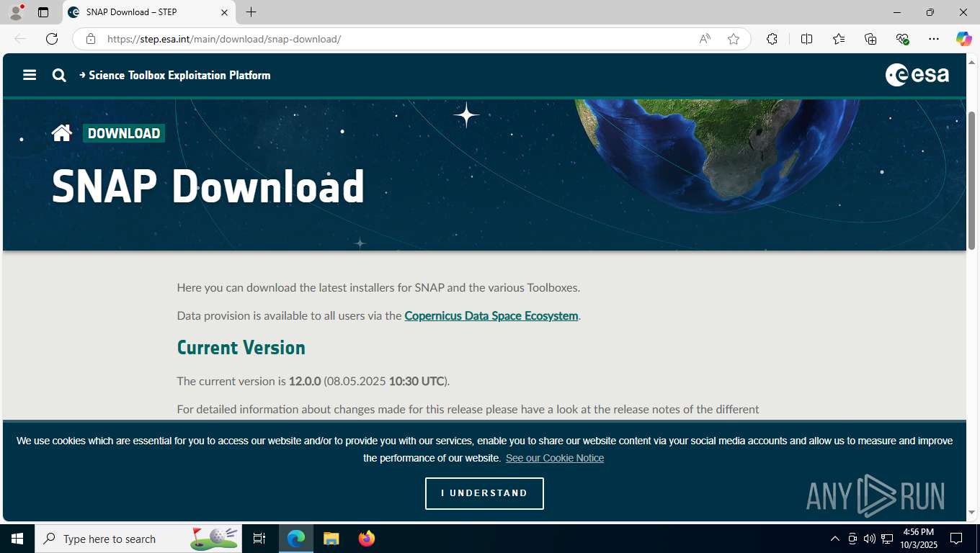The image size is (980, 553).
Task: Show hidden tray icons chevron
Action: pyautogui.click(x=834, y=539)
